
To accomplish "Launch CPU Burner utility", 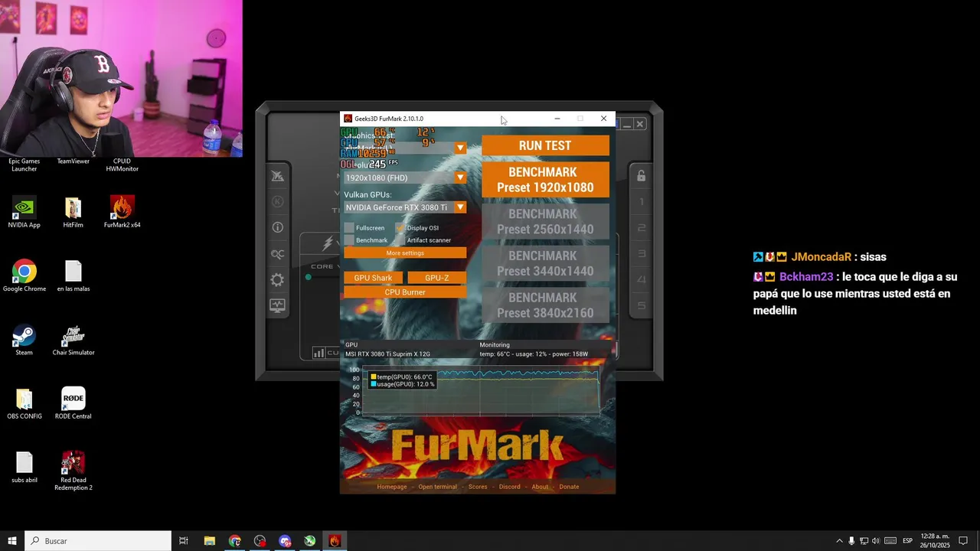I will tap(405, 292).
